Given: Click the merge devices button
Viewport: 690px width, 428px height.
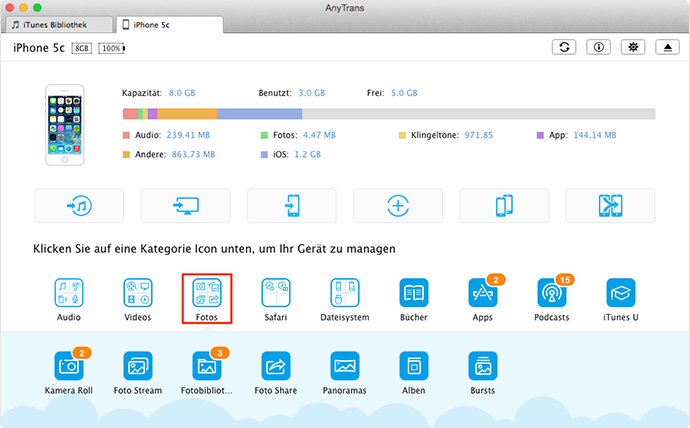Looking at the screenshot, I should point(611,205).
